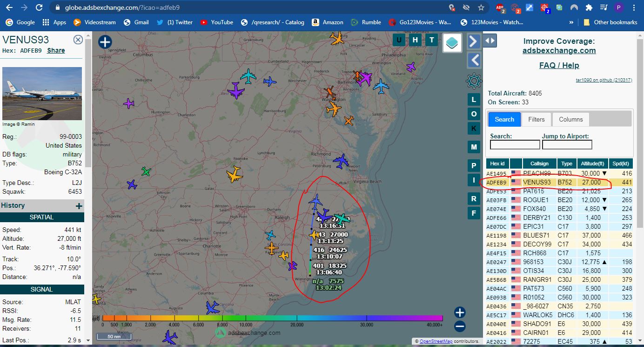Switch to the Filters tab
644x347 pixels.
tap(537, 119)
